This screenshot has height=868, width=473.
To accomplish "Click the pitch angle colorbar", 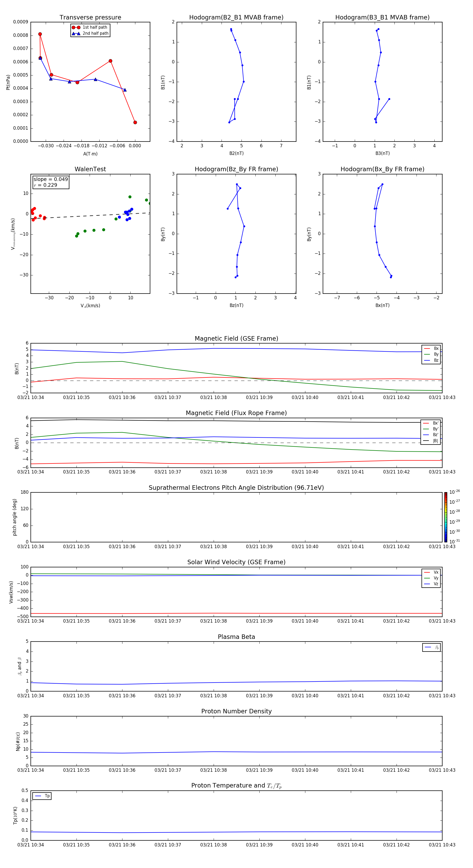I will [446, 517].
